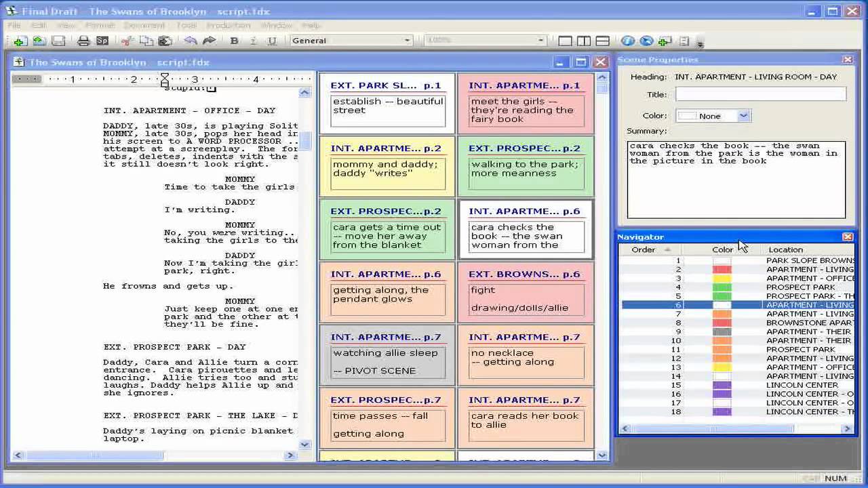The height and width of the screenshot is (488, 868).
Task: Click the Navigator horizontal scrollbar right arrow
Action: click(847, 428)
